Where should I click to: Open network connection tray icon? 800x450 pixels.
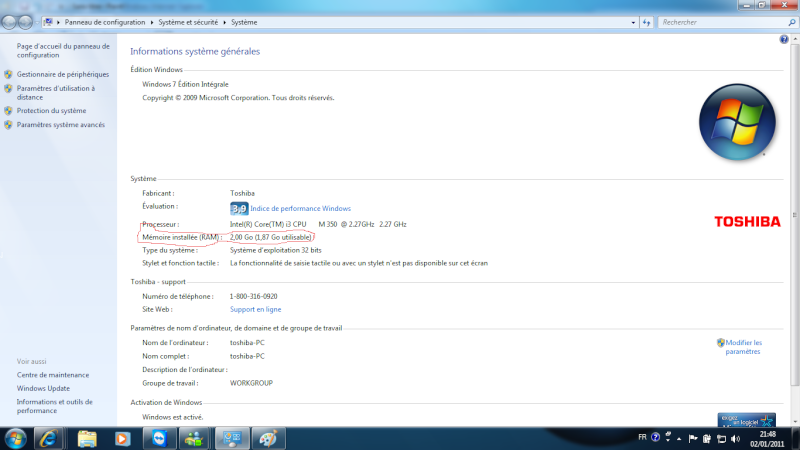point(721,439)
